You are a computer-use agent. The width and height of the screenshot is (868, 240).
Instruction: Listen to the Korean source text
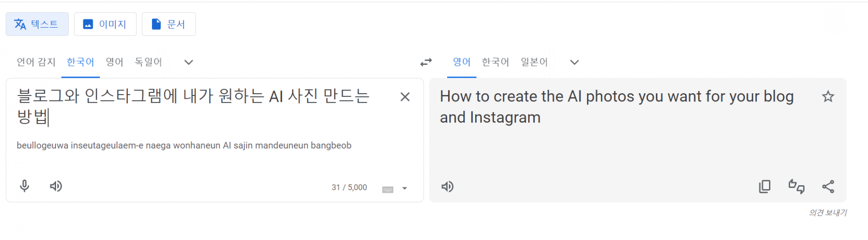pyautogui.click(x=56, y=186)
